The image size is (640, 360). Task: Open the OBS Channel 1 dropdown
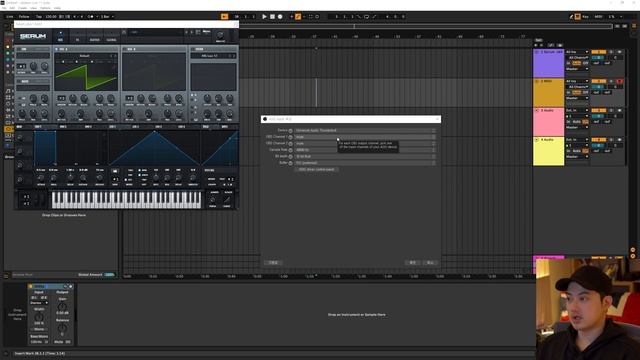click(x=365, y=137)
